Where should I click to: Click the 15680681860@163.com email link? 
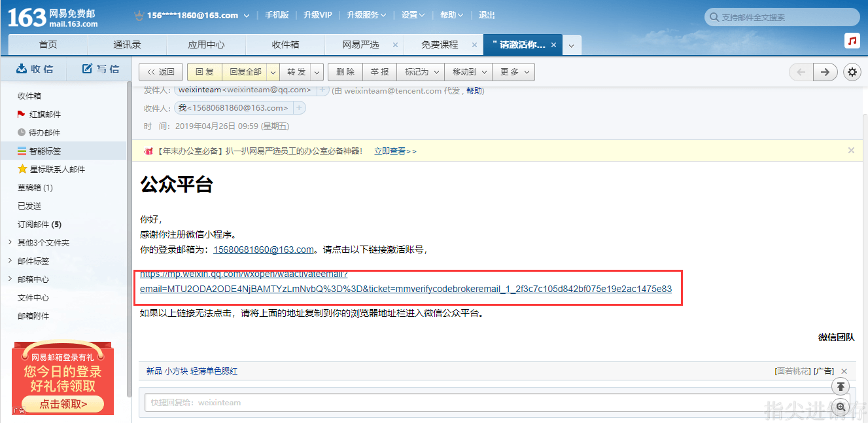264,249
